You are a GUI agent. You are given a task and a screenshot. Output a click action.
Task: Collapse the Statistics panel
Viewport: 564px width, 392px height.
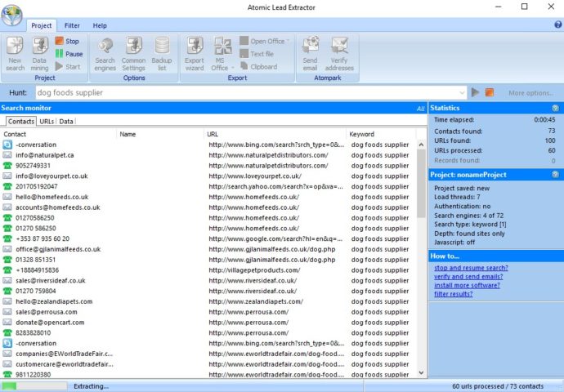pyautogui.click(x=555, y=108)
